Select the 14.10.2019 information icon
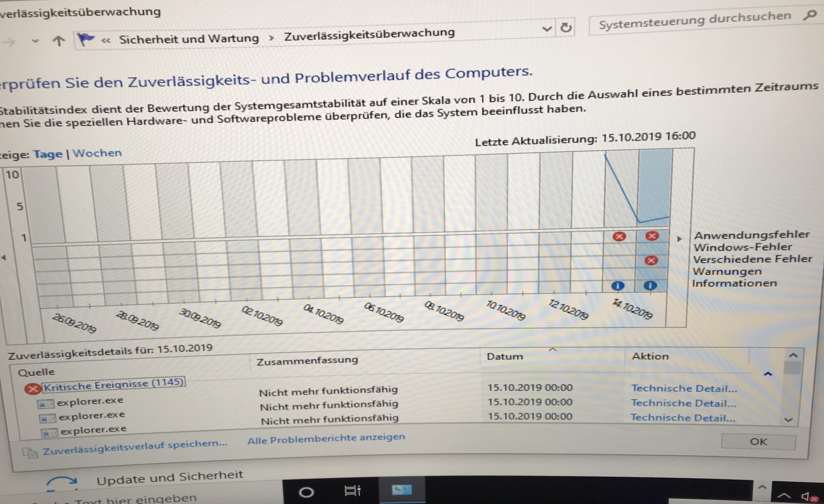This screenshot has height=504, width=824. click(618, 286)
